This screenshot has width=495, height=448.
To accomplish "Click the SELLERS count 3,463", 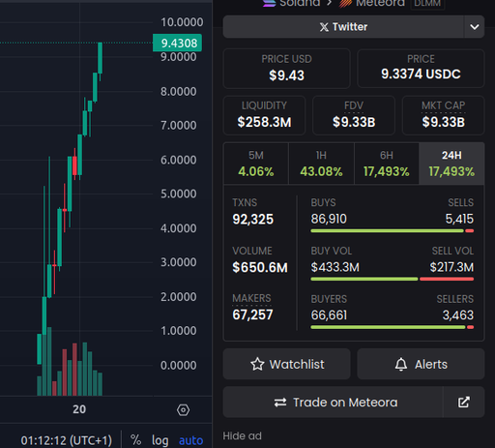I will coord(458,315).
